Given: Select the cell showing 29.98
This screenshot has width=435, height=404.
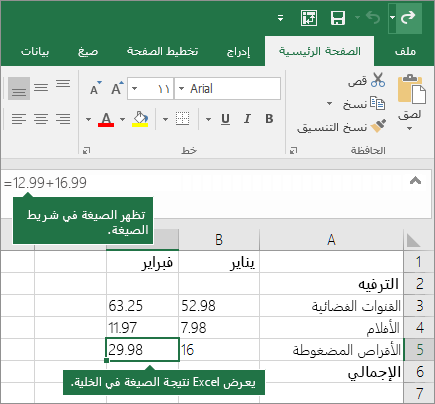Looking at the screenshot, I should (143, 350).
